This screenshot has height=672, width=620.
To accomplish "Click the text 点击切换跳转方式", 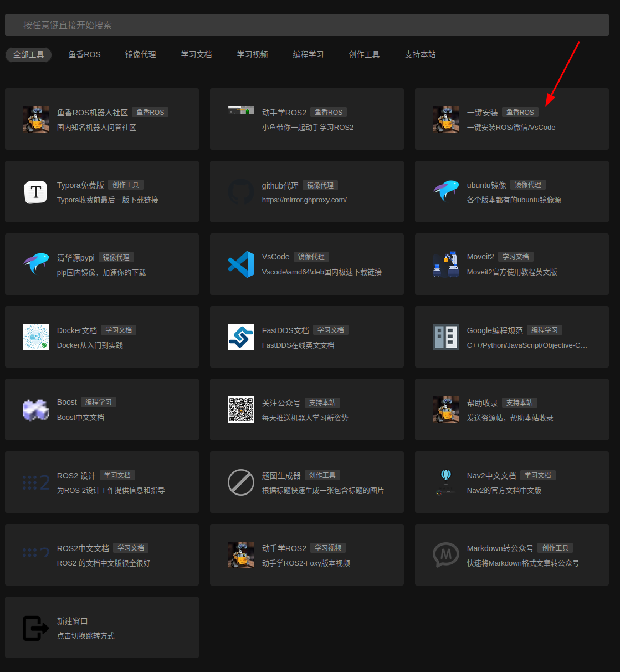I will pyautogui.click(x=86, y=636).
